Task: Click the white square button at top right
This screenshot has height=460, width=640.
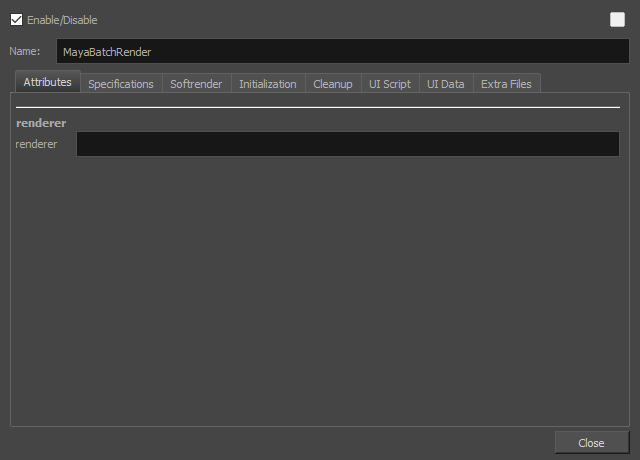Action: [x=617, y=20]
